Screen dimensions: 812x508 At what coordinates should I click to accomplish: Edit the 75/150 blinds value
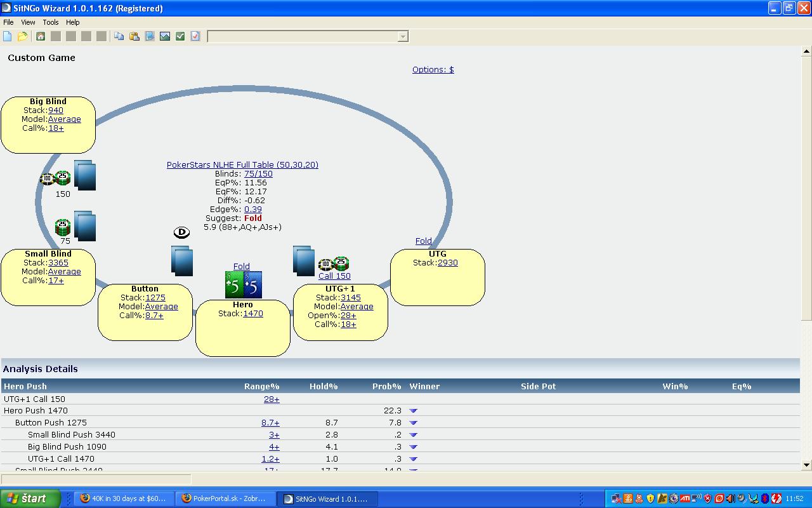258,173
